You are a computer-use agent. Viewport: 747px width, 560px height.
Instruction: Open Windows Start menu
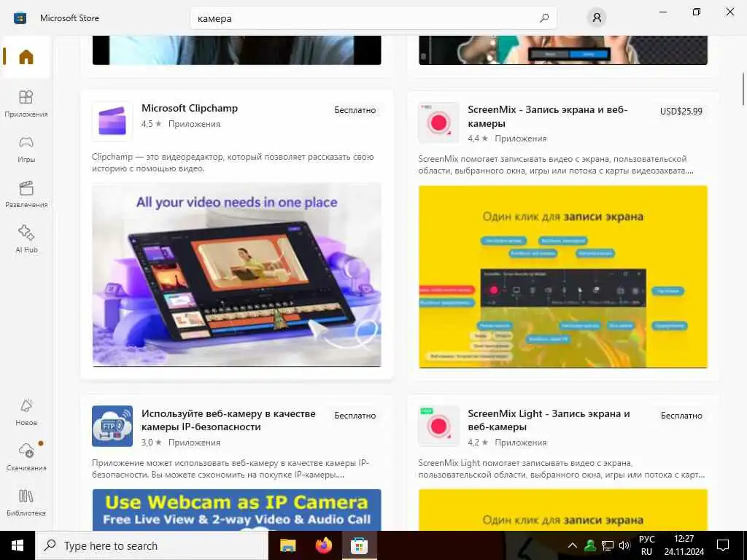[18, 545]
